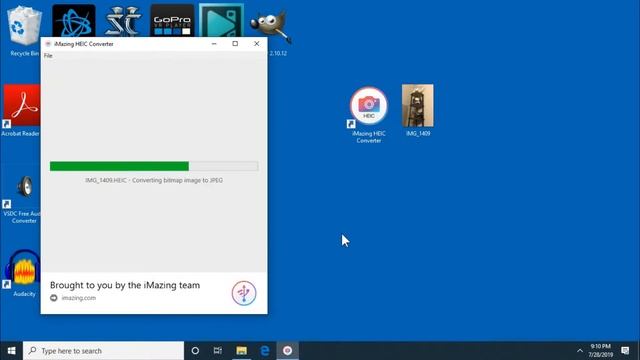Viewport: 640px width, 360px height.
Task: Launch Microsoft Edge from the taskbar
Action: [x=264, y=351]
